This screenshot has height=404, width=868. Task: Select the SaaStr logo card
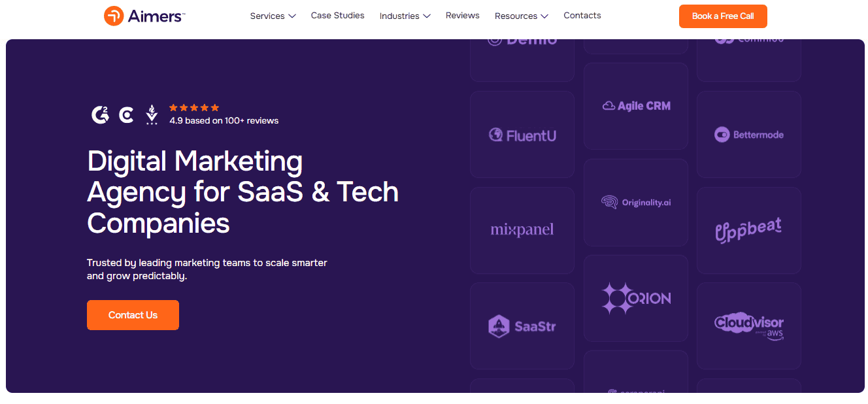coord(522,326)
